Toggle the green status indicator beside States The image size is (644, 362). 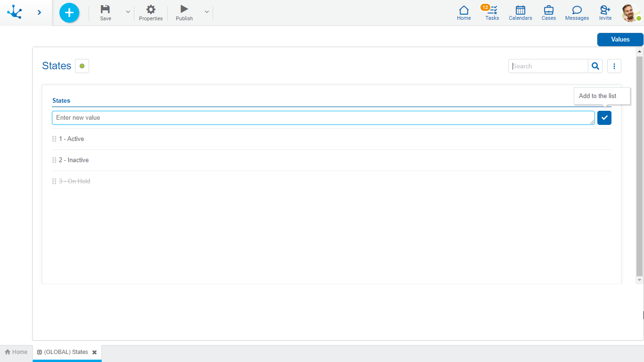pos(82,66)
